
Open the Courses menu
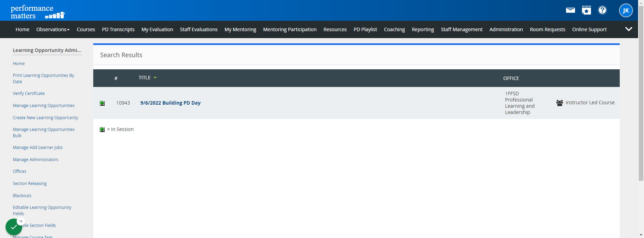(x=86, y=29)
